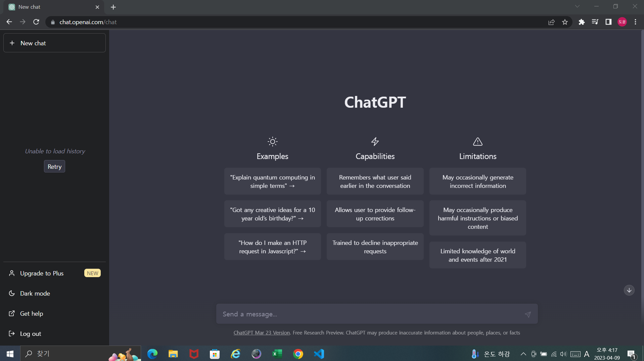Screen dimensions: 644x361
Task: Open the taskbar clock showing 2023-04-09
Action: (607, 354)
